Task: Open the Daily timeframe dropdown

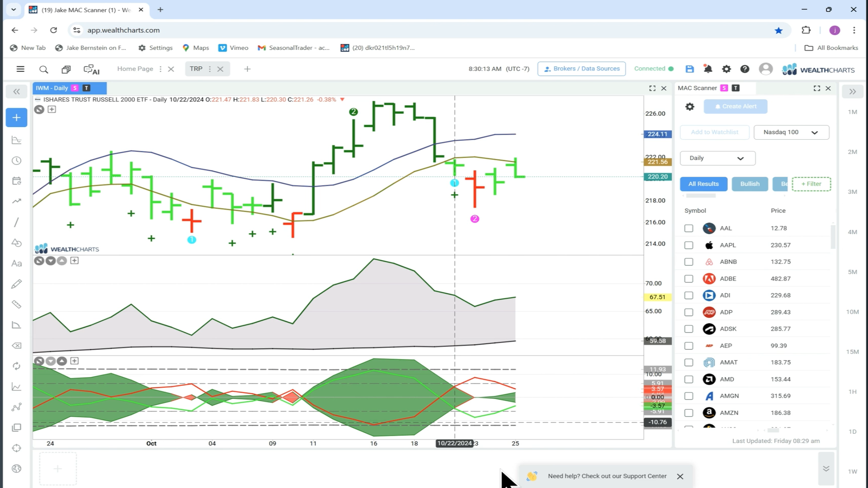Action: pos(717,158)
